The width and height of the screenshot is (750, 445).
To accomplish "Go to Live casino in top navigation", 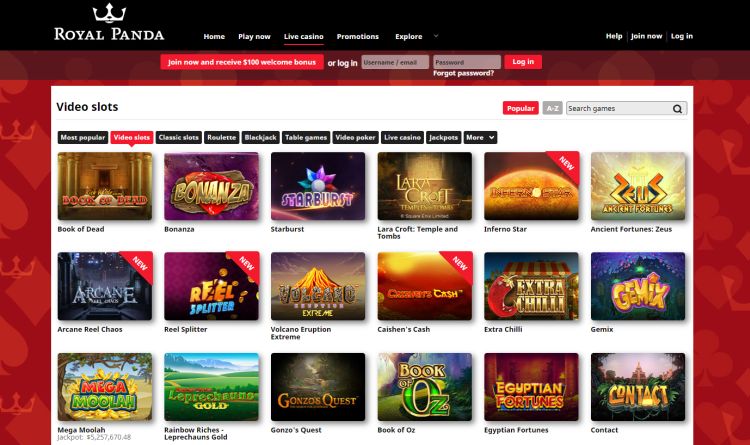I will (x=304, y=36).
